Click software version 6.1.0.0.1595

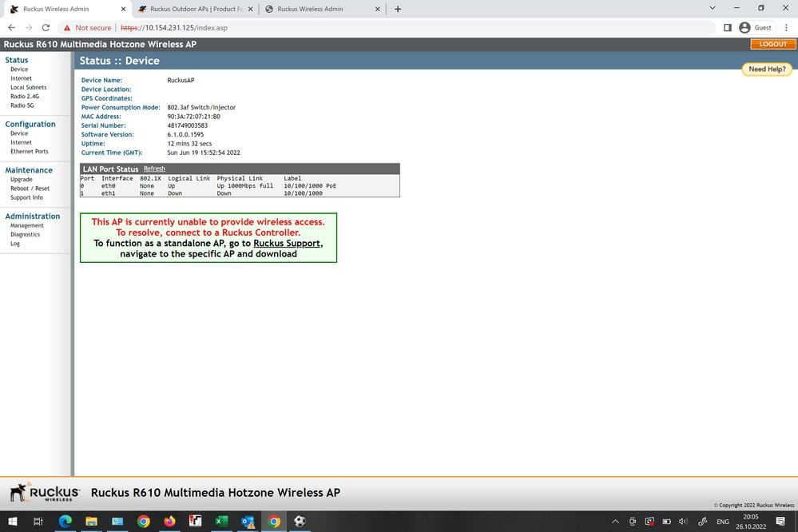click(185, 135)
